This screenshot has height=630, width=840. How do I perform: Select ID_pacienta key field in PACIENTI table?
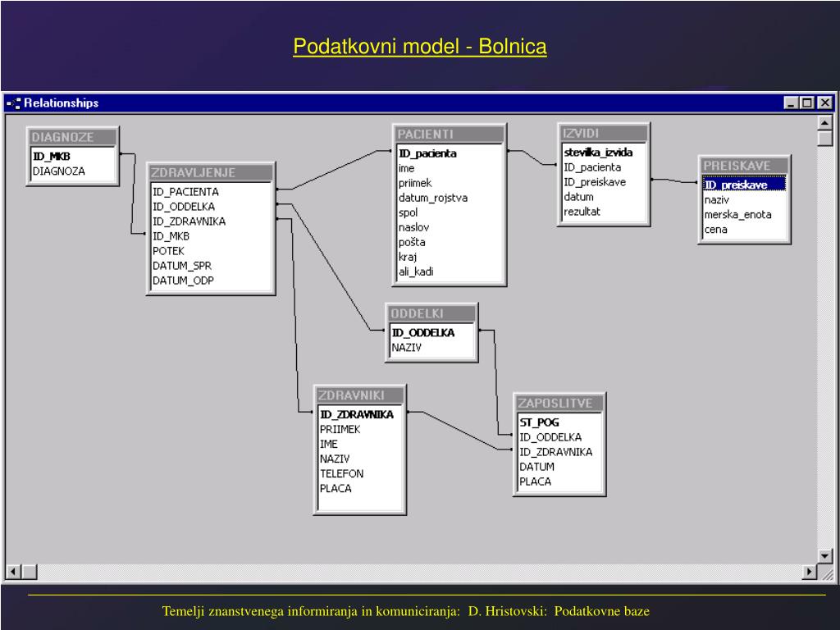[427, 153]
